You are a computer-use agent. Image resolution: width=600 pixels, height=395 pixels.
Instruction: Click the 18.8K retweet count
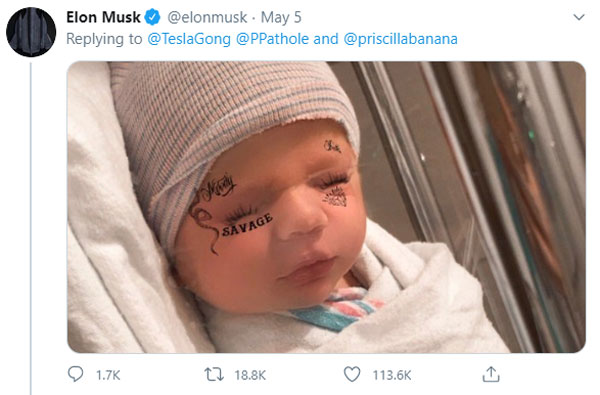[x=250, y=375]
